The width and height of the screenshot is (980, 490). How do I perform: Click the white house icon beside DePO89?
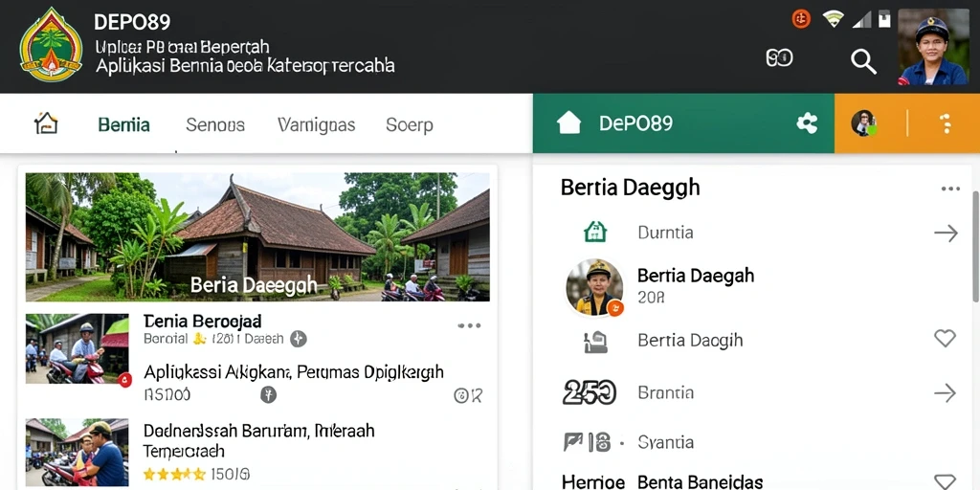pos(568,123)
